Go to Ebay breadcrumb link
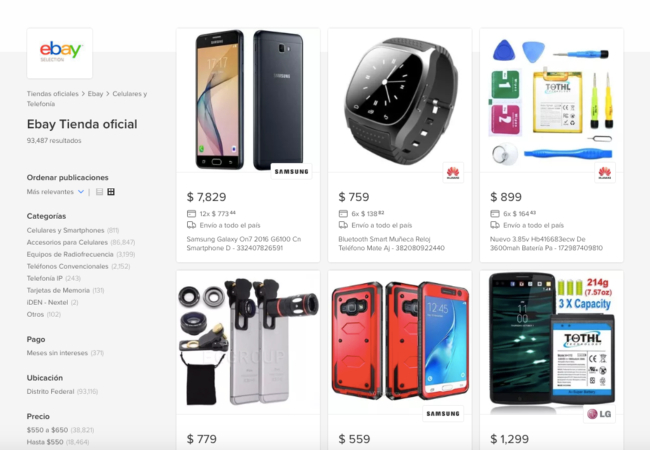 coord(95,94)
